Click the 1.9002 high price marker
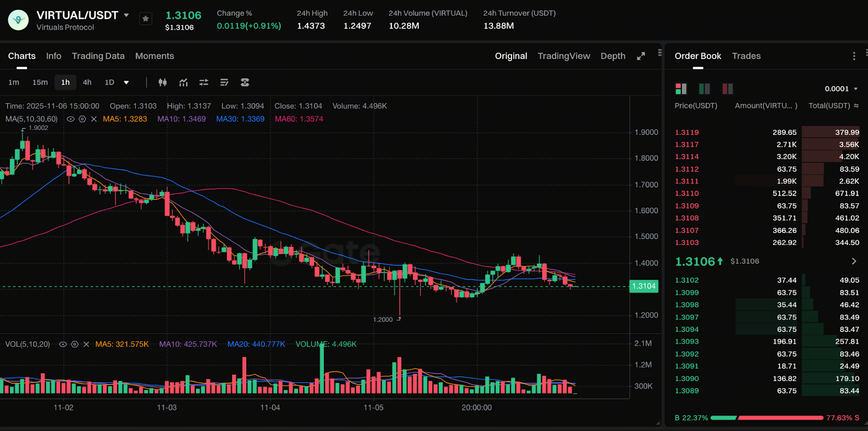 pos(39,128)
